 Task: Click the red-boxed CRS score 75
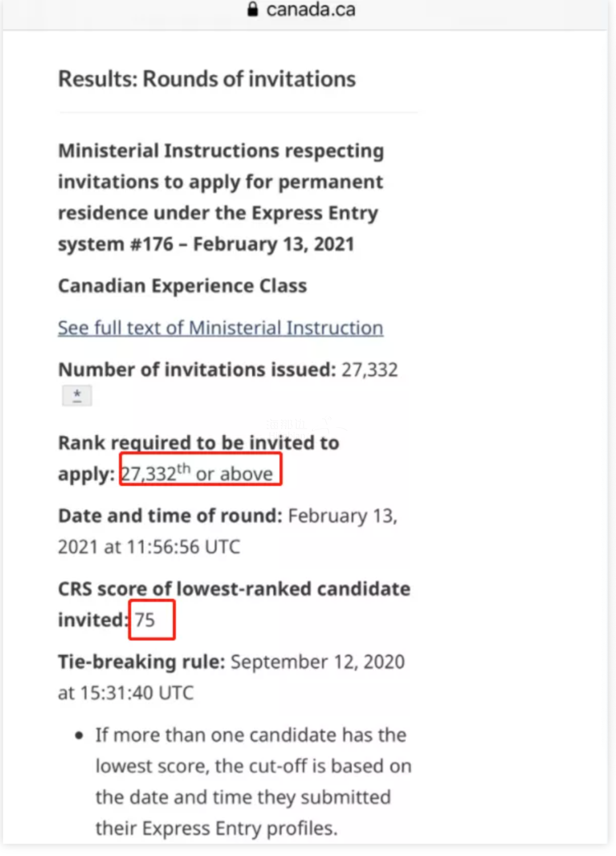click(x=152, y=619)
